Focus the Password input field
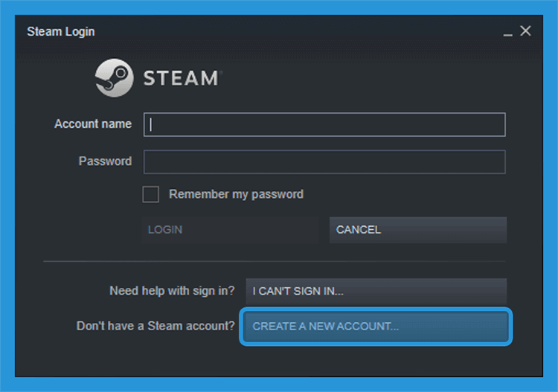 [324, 162]
